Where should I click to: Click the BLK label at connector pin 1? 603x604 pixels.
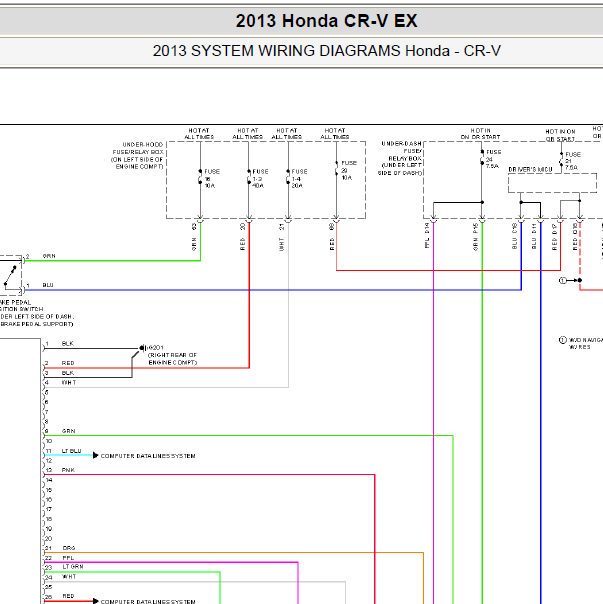68,344
